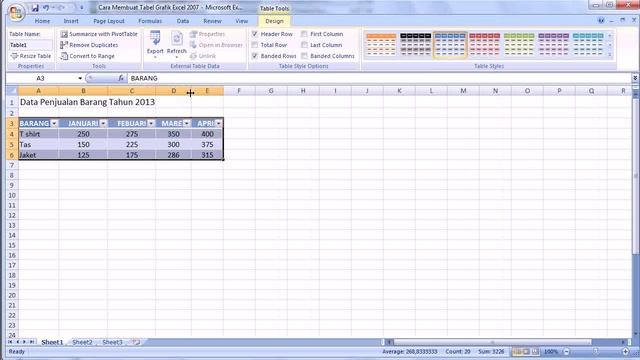Switch to Page Layout view in status bar
Viewport: 640px width, 360px height.
click(526, 351)
